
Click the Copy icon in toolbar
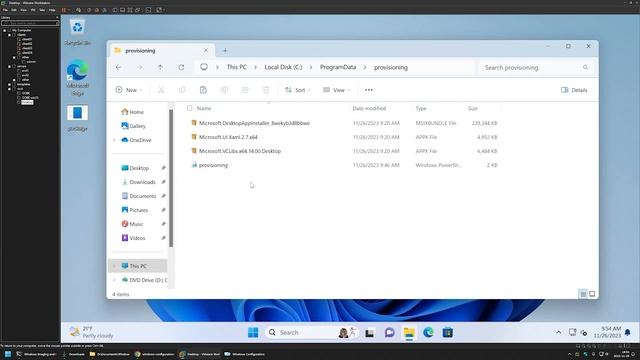[182, 90]
